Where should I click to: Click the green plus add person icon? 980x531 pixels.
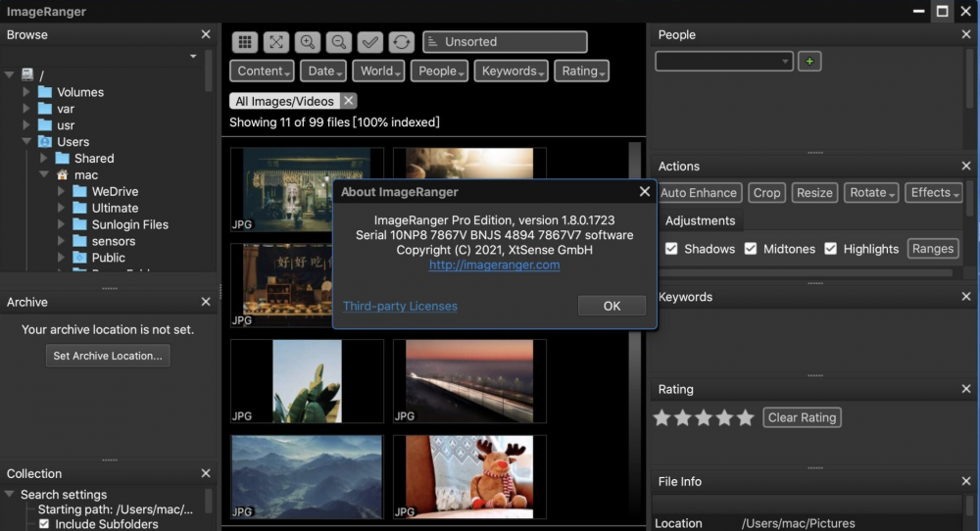click(x=809, y=62)
